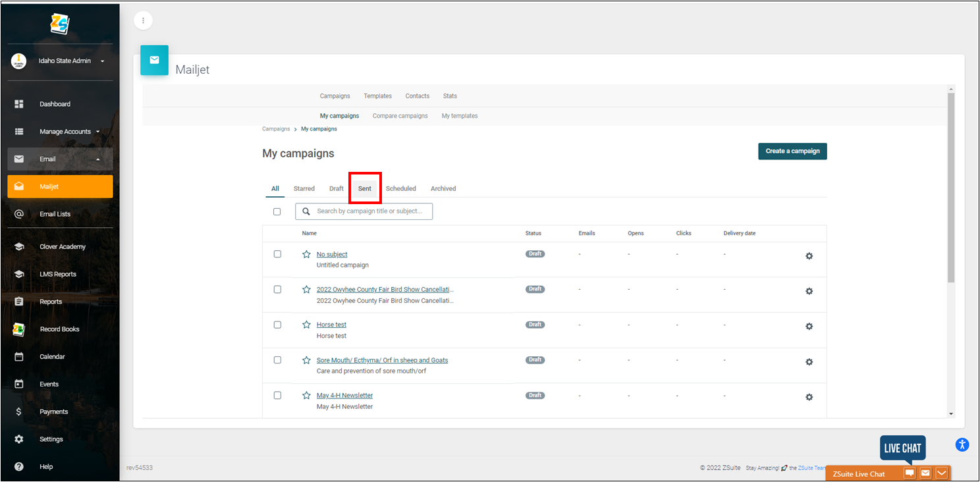Open gear options for Owyhee County campaign
The height and width of the screenshot is (482, 980).
pos(809,291)
